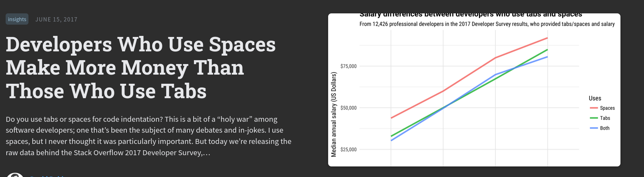The height and width of the screenshot is (177, 644).
Task: Click the article excerpt paragraph
Action: (x=148, y=136)
